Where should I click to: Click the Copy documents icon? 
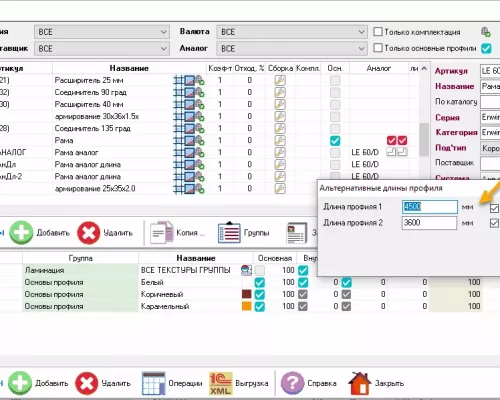point(162,232)
